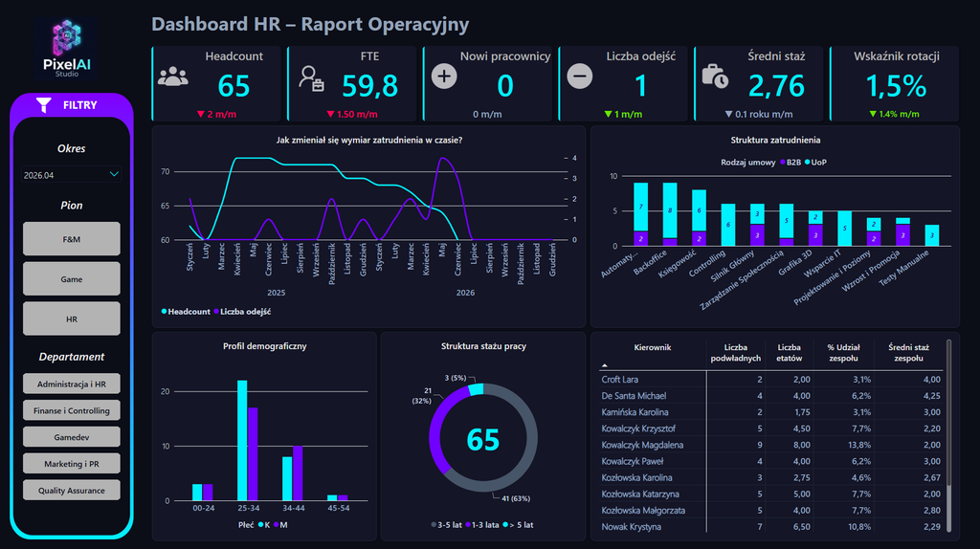Click the Wskaźnik rotacji value 1,5%
980x549 pixels.
pyautogui.click(x=896, y=85)
